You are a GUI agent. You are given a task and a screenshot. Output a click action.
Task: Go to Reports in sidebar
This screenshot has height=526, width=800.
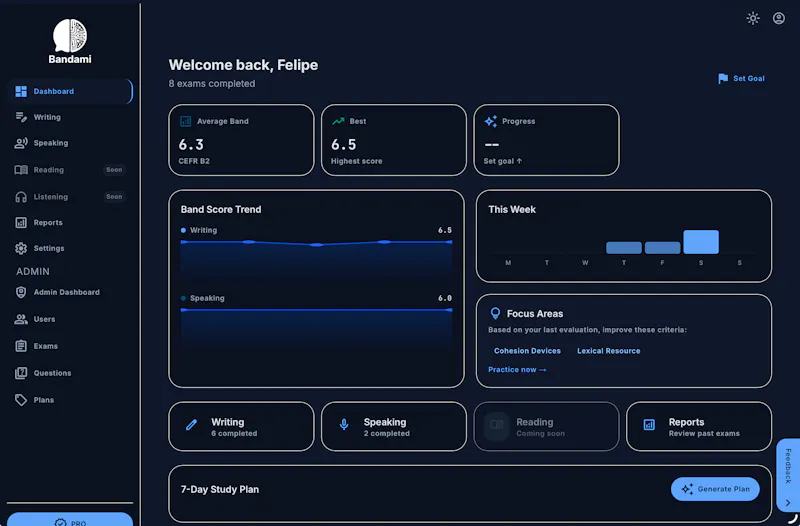[70, 222]
